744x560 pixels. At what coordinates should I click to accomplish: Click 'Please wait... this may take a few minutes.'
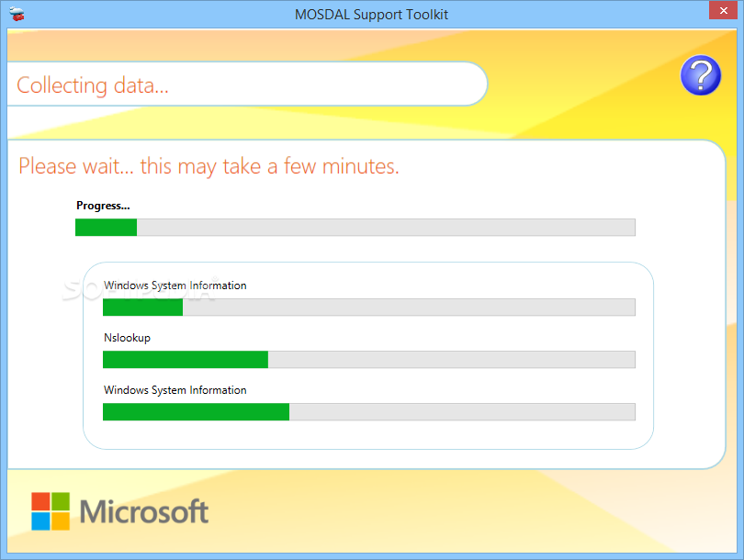(x=209, y=166)
